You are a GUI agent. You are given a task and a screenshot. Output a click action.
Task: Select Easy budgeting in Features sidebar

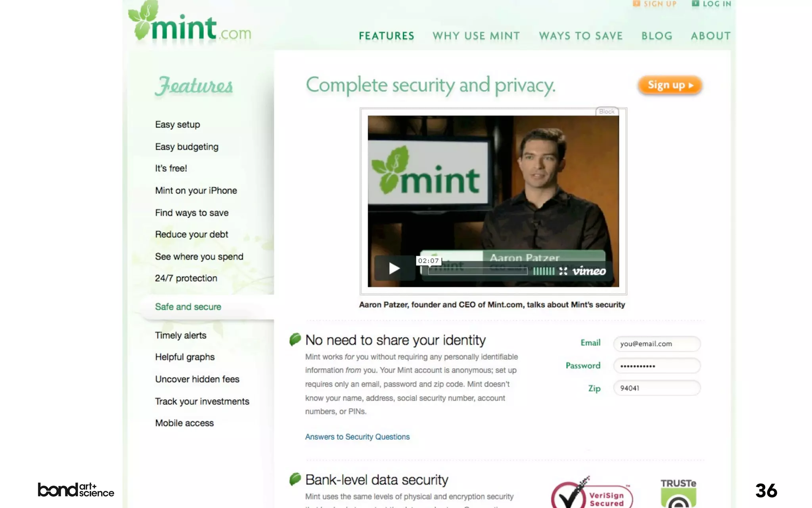point(187,147)
